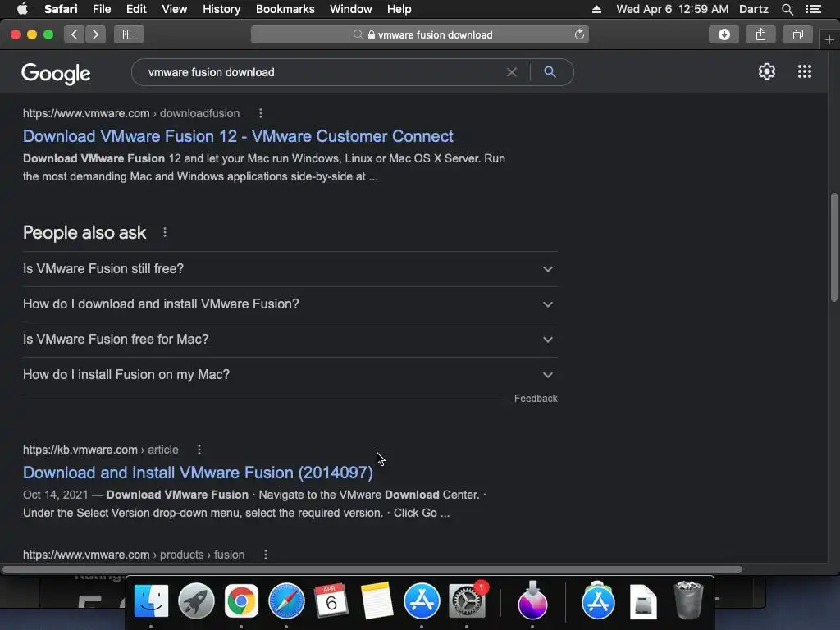Screen dimensions: 840x630
Task: Open Google Chrome from the Dock
Action: pos(241,601)
